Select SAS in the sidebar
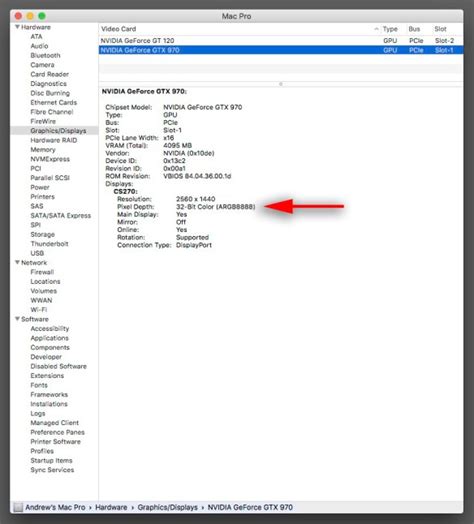 [37, 206]
